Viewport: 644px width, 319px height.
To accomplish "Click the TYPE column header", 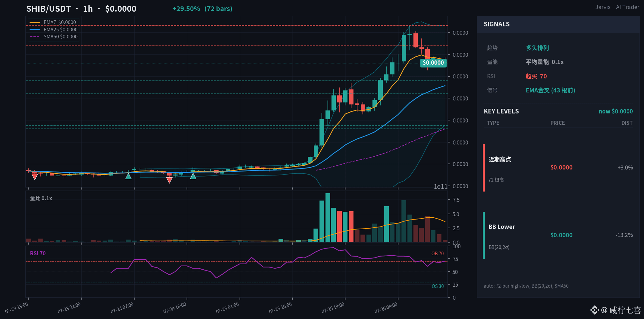I will tap(493, 123).
